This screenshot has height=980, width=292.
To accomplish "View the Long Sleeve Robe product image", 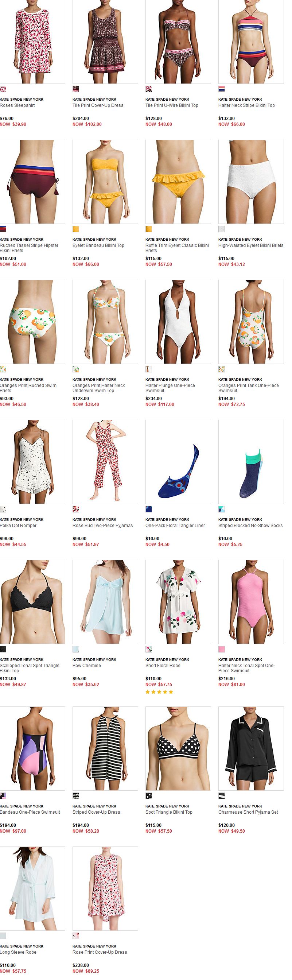I will tap(32, 888).
